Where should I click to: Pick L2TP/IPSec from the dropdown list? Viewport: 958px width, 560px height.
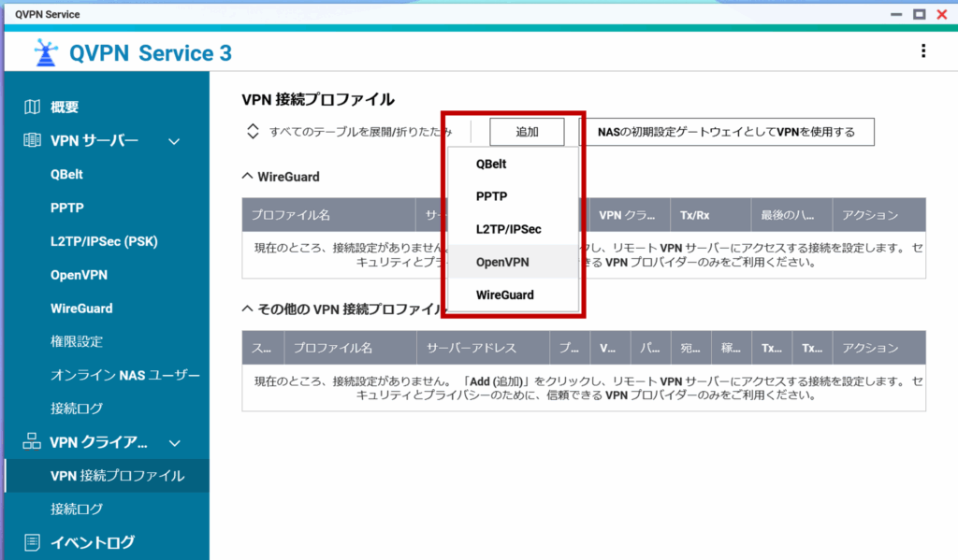(x=508, y=229)
